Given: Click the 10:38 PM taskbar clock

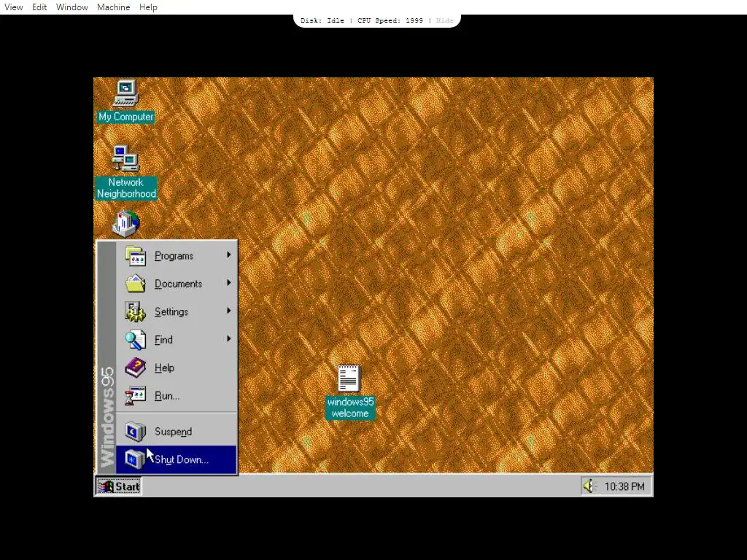Looking at the screenshot, I should click(624, 486).
